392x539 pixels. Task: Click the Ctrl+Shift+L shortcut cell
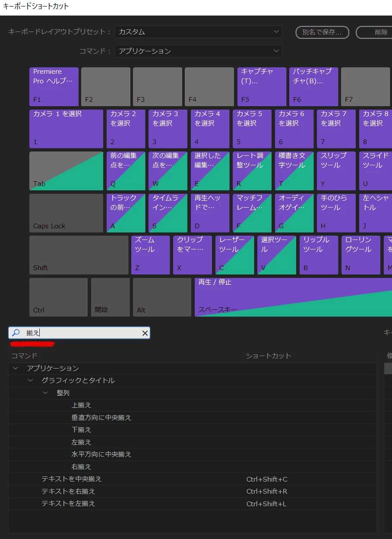pos(266,504)
